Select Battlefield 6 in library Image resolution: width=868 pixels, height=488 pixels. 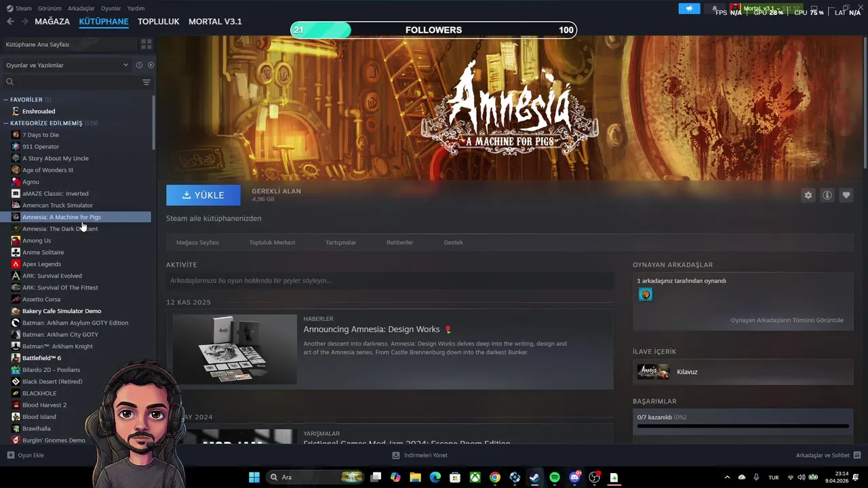click(41, 358)
